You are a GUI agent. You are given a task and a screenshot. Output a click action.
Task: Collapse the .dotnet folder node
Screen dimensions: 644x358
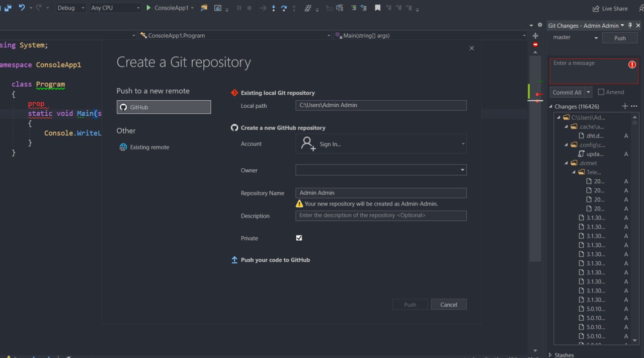pos(566,163)
